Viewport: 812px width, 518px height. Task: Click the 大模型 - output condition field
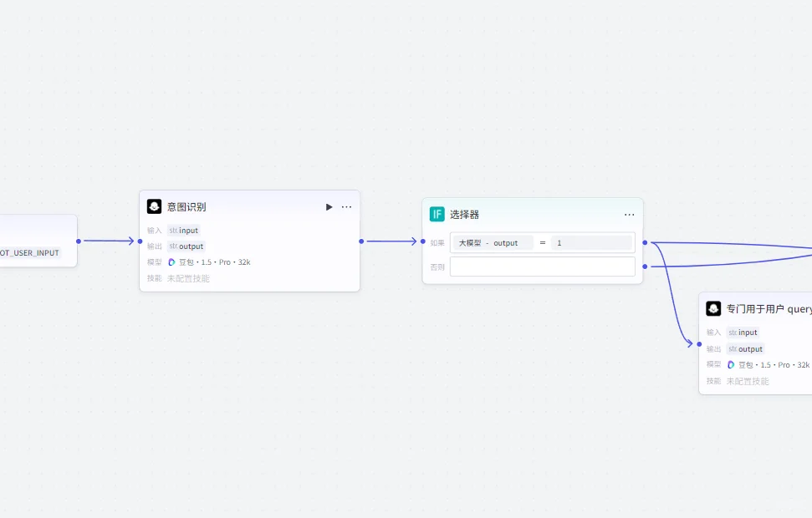pos(493,242)
